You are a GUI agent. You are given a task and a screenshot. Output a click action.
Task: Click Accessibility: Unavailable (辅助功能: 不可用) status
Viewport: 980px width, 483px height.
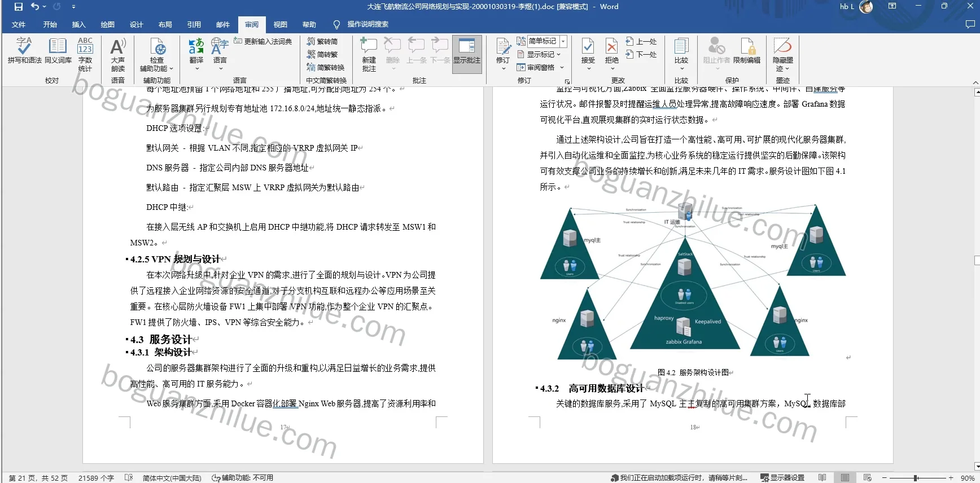(242, 478)
